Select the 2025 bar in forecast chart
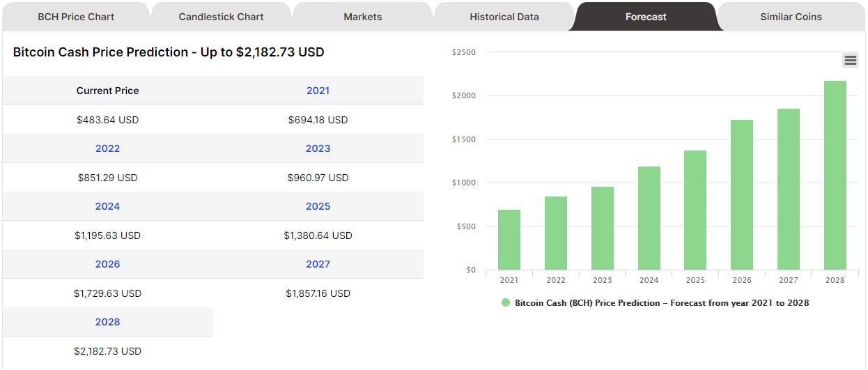Viewport: 868px width, 370px height. (x=695, y=210)
